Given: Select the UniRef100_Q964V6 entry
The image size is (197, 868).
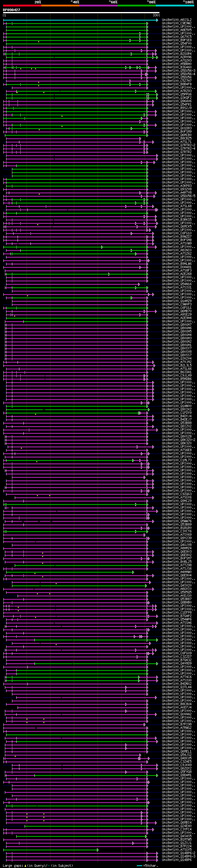Looking at the screenshot, I should pos(177,101).
